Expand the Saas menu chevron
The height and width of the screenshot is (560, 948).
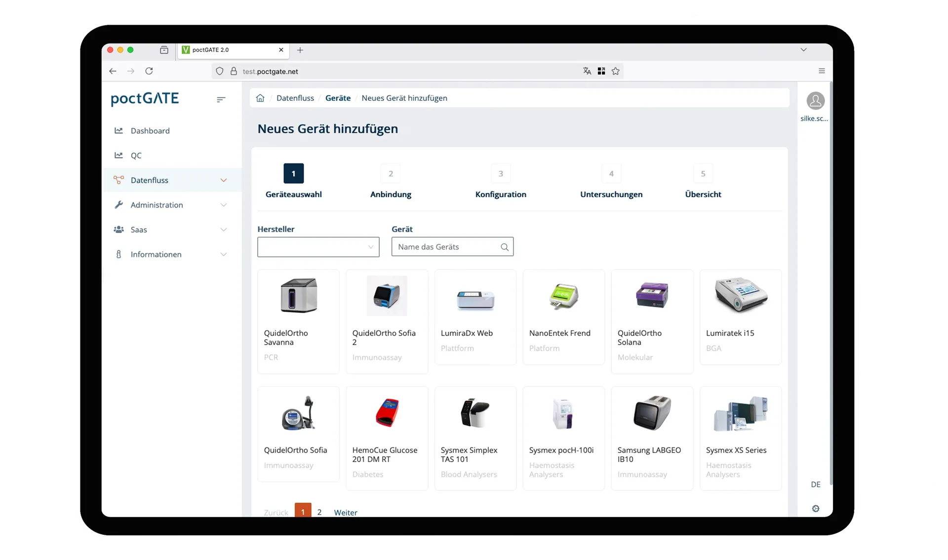[x=223, y=230]
